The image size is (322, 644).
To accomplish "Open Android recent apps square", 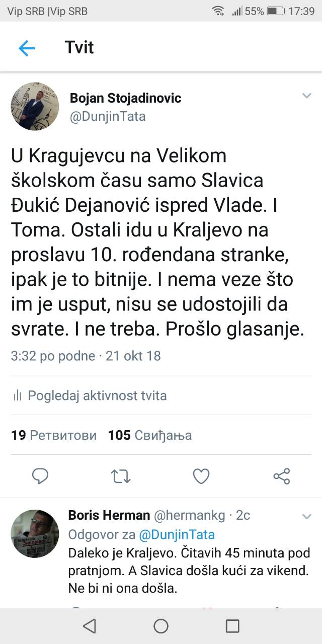I will [232, 626].
